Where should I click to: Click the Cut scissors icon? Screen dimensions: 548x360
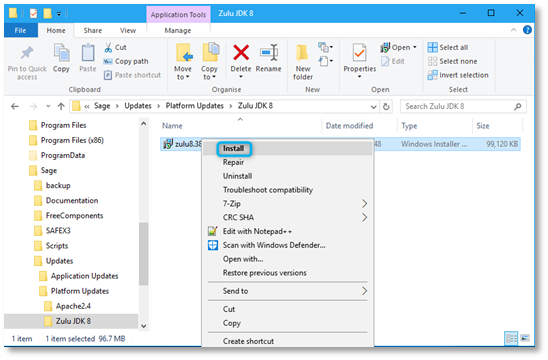[108, 47]
